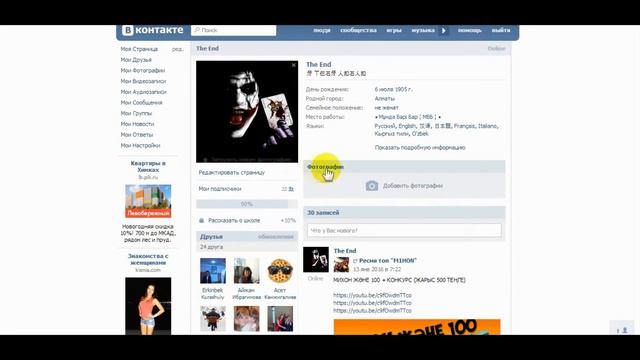Open Мои Настройки

(140, 145)
